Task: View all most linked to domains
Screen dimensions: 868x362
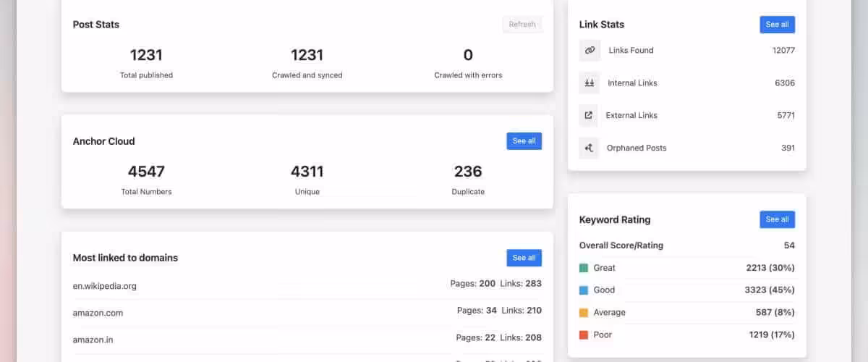Action: coord(524,258)
